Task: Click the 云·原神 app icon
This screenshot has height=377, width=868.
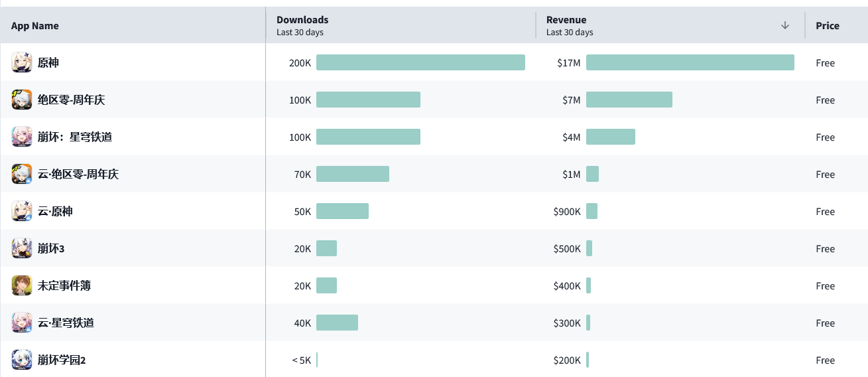Action: click(22, 211)
